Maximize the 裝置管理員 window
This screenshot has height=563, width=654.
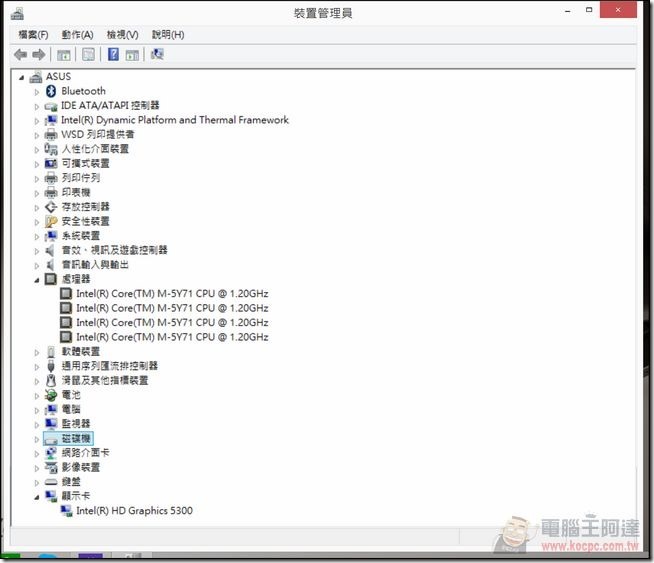coord(589,10)
